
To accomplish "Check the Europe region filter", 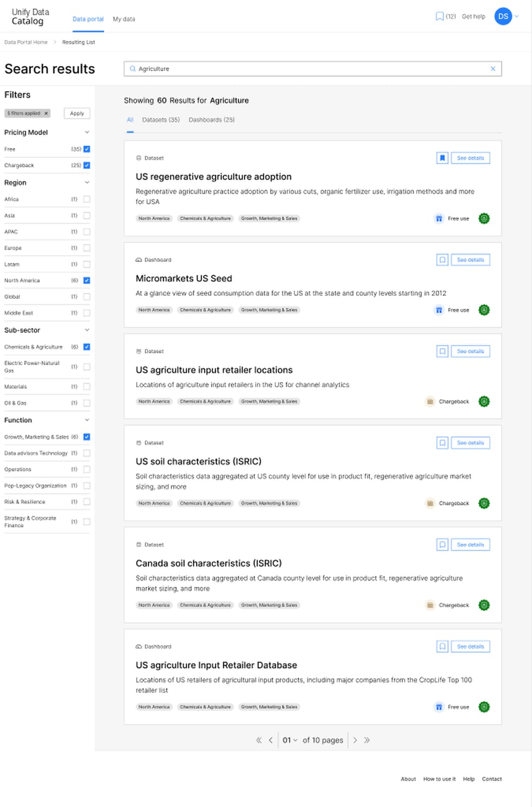I will pyautogui.click(x=87, y=248).
